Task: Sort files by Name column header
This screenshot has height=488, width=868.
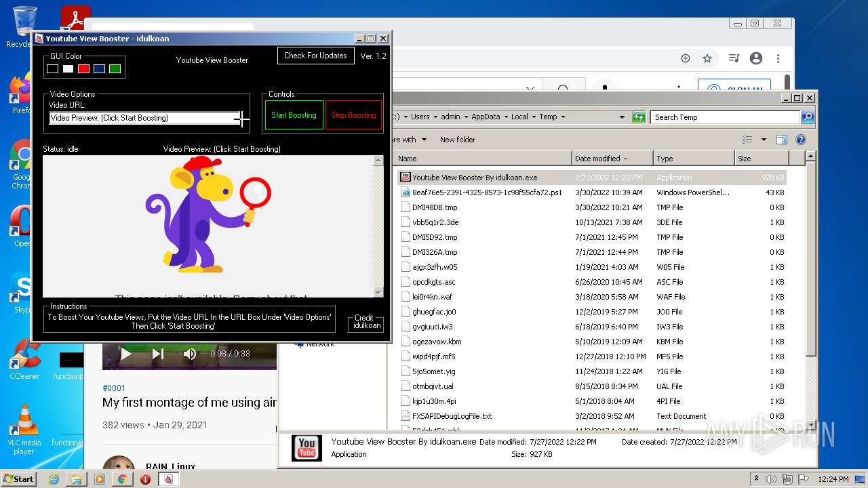Action: (483, 159)
